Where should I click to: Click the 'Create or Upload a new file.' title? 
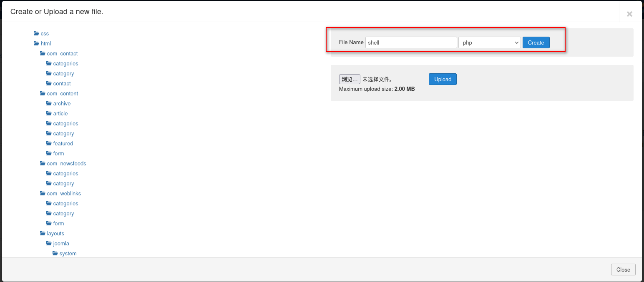tap(57, 12)
